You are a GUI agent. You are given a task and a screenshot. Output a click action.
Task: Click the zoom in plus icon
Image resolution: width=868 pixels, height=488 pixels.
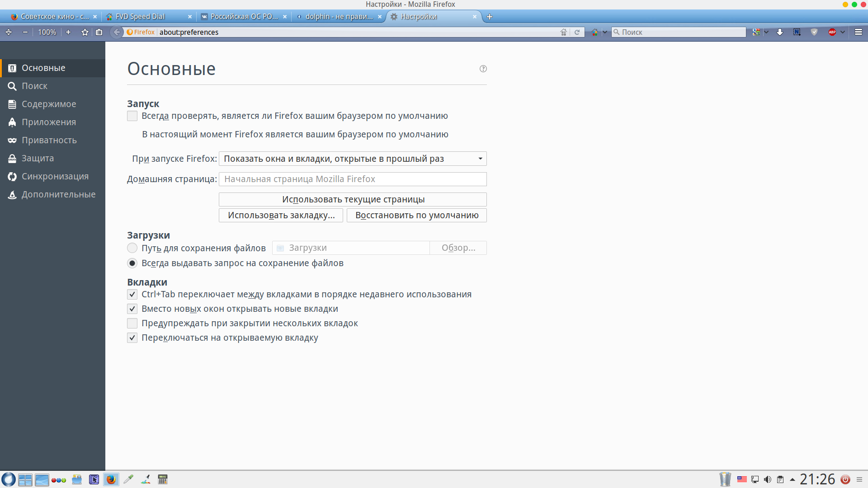coord(68,32)
